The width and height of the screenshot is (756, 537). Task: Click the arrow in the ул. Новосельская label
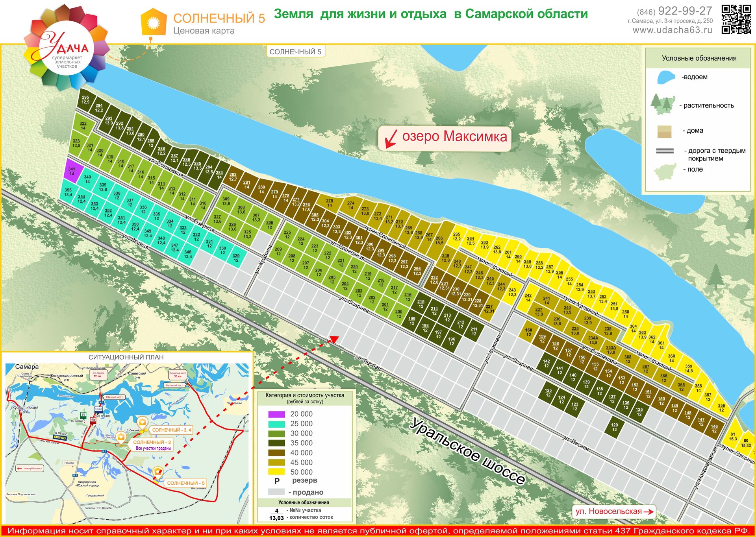point(649,512)
